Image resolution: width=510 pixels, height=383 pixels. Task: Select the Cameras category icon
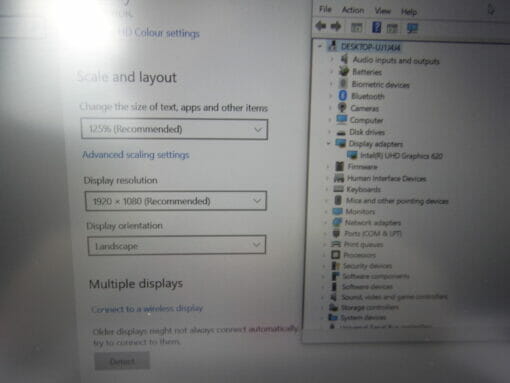coord(342,108)
